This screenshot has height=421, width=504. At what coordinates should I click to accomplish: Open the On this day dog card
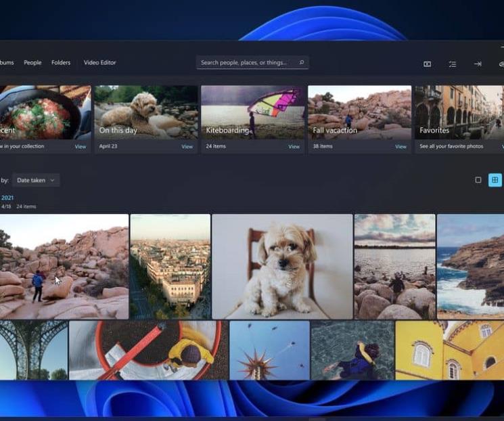click(146, 112)
